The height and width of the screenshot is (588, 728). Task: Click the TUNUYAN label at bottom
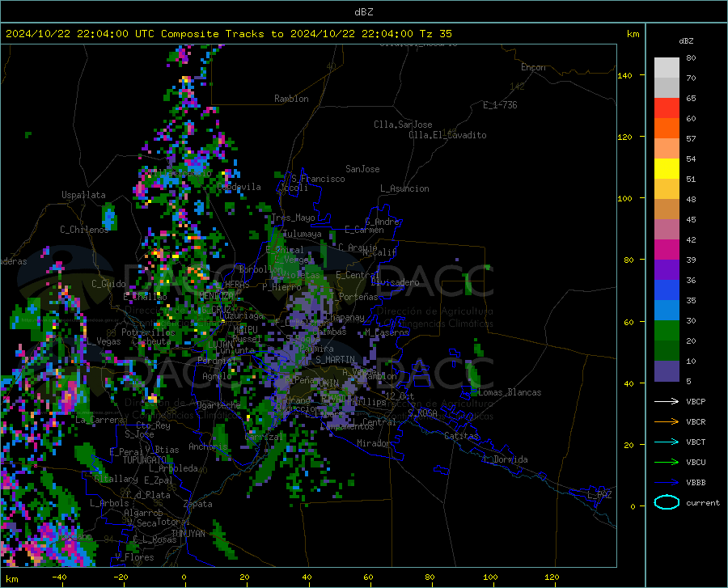coord(188,533)
